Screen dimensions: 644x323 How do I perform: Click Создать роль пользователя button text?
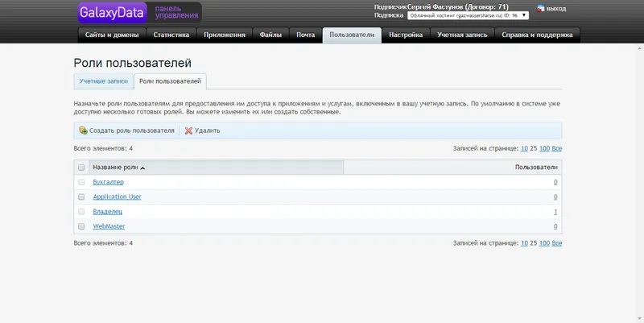[x=132, y=130]
